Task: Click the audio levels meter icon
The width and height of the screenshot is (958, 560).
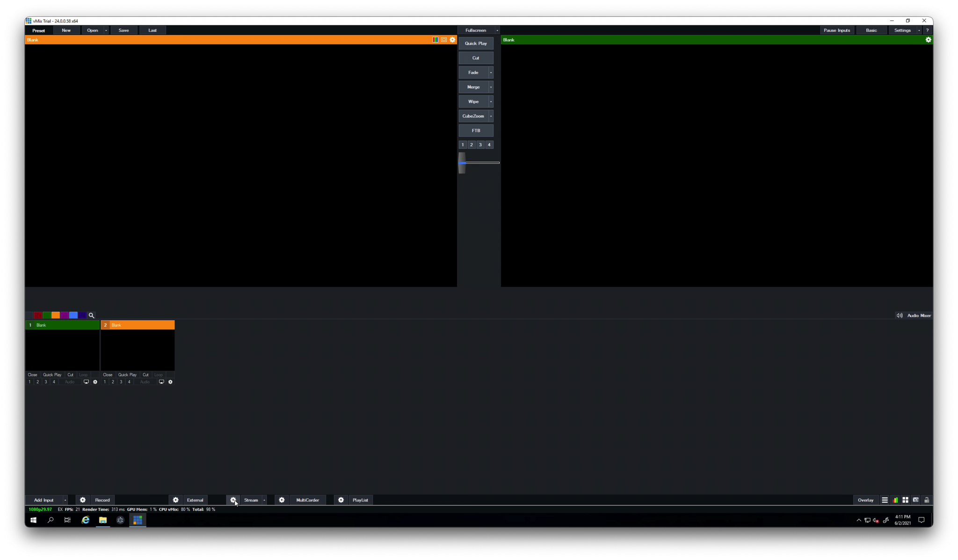Action: (x=895, y=500)
